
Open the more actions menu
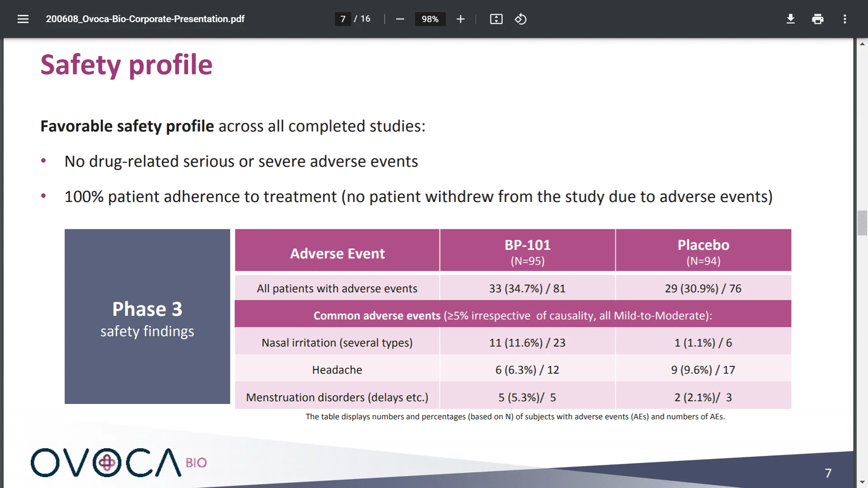(844, 19)
